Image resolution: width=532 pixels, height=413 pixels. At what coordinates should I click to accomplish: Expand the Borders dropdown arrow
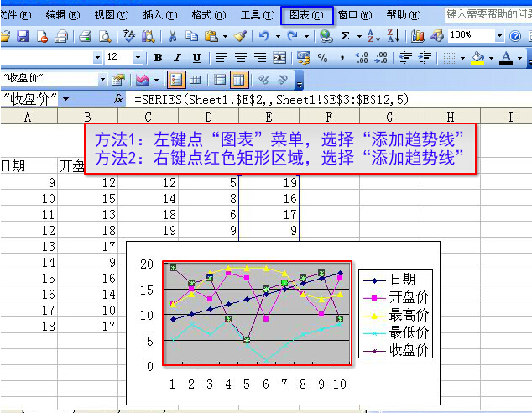[462, 59]
